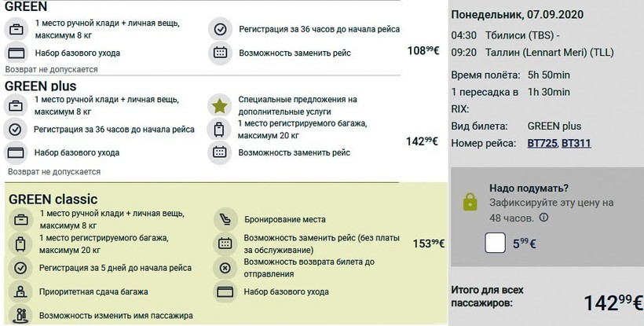Choose the 153.99 € GREEN classic price
This screenshot has width=644, height=326.
429,244
